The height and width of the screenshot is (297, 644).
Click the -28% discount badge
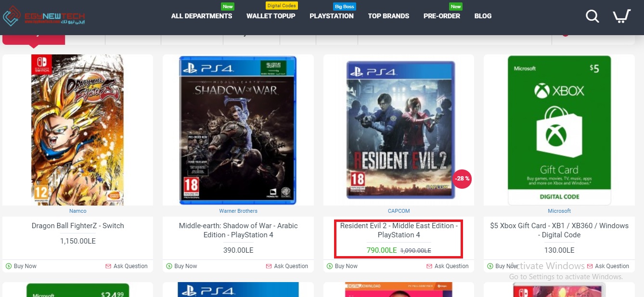[462, 179]
